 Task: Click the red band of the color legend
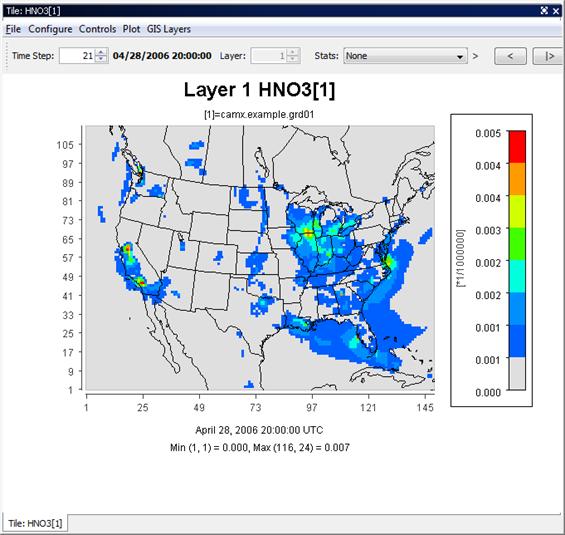517,147
